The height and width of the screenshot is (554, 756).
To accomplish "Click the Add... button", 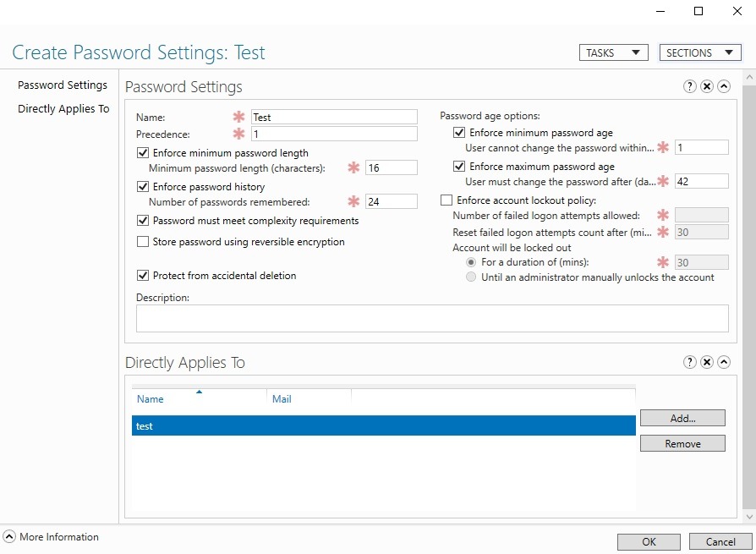I will click(x=682, y=418).
